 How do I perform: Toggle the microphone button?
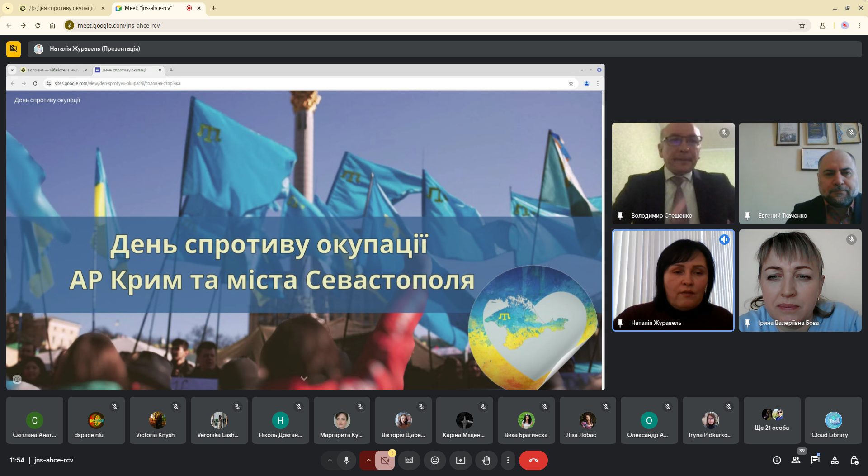(x=346, y=460)
